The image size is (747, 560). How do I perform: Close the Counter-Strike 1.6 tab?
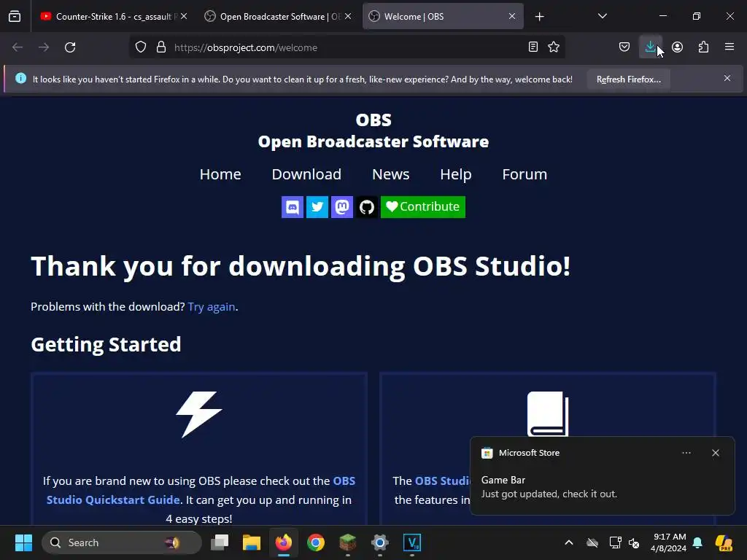(184, 16)
